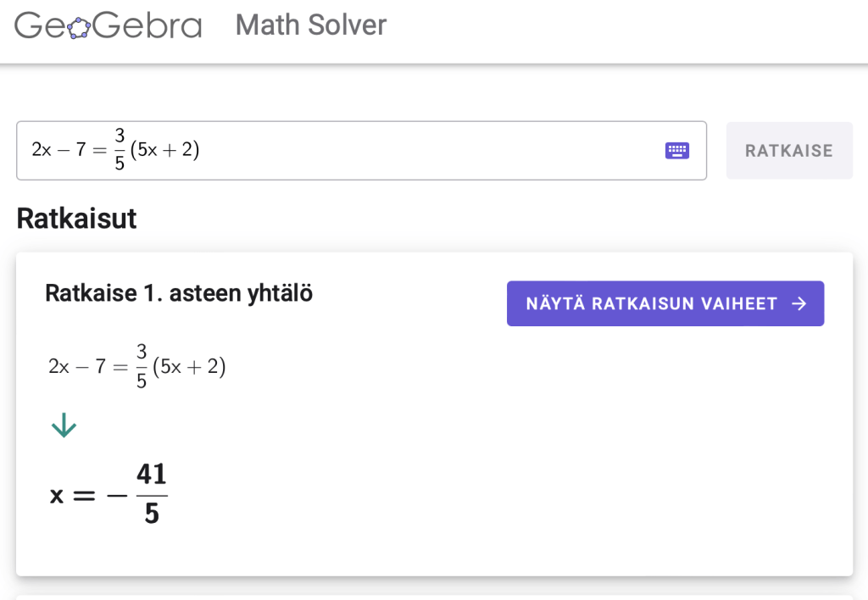Click the 3/5 fraction in solution card

pyautogui.click(x=142, y=368)
